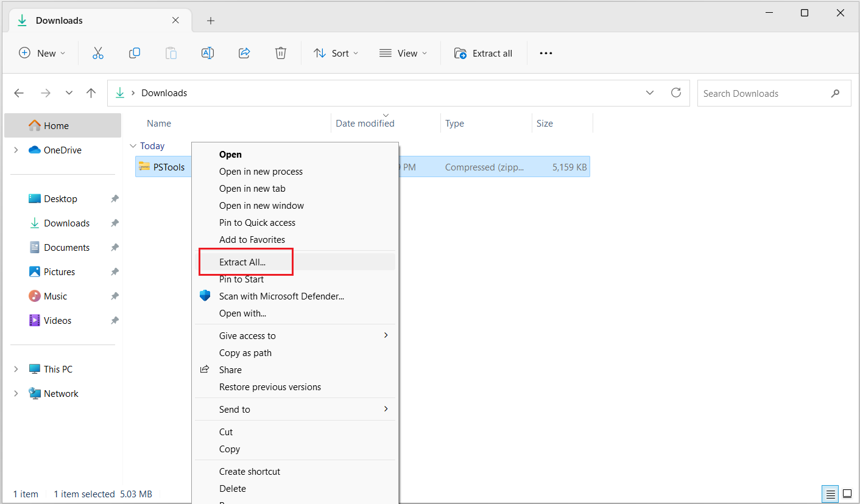Choose Extract All... from context menu

[x=295, y=262]
